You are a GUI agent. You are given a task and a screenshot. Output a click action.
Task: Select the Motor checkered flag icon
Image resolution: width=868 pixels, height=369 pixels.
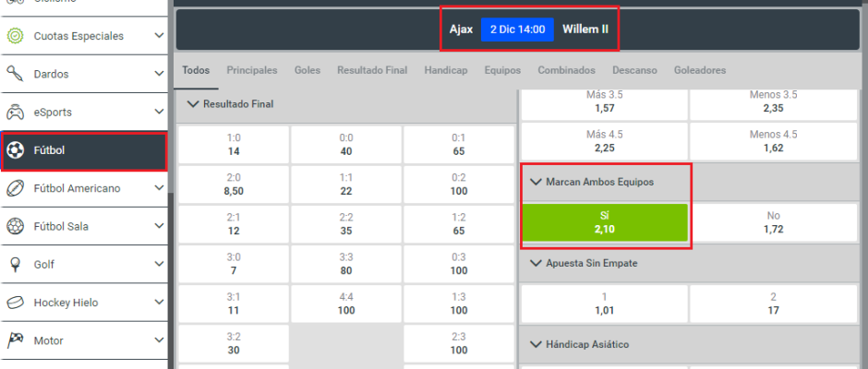(x=15, y=340)
